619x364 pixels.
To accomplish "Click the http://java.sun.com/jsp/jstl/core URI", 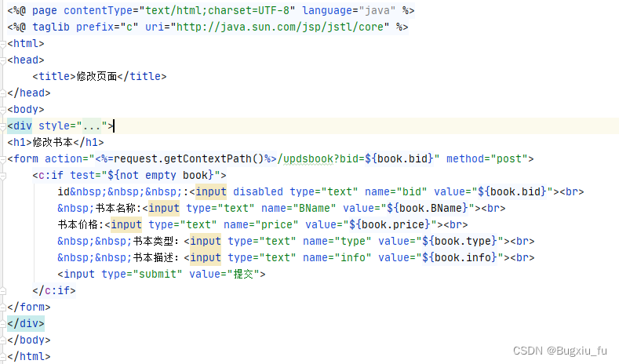I will click(x=280, y=27).
